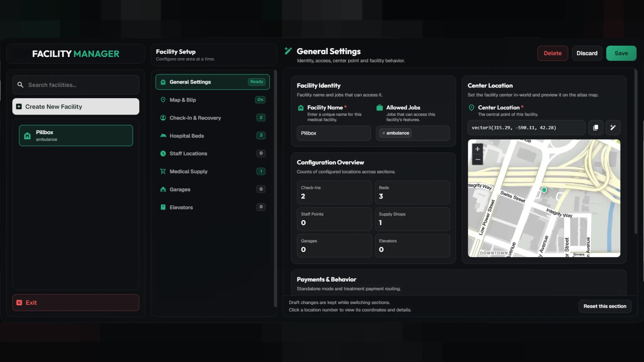Image resolution: width=644 pixels, height=362 pixels.
Task: Click the section list scrollbar
Action: click(275, 188)
